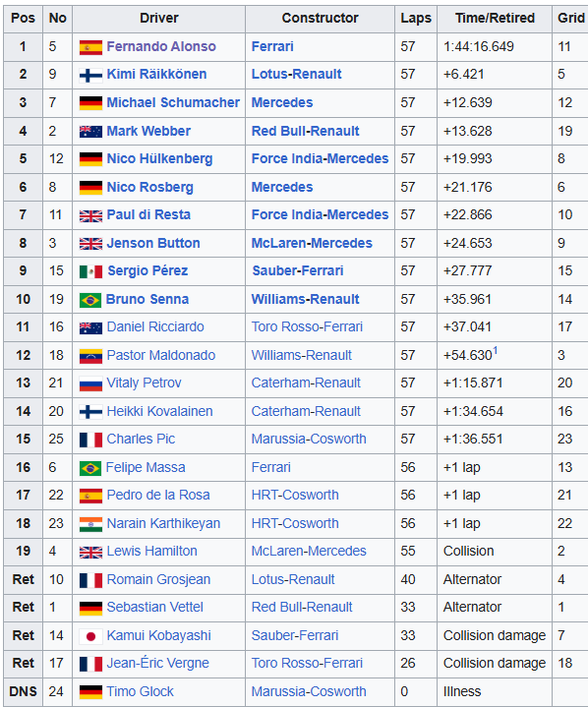Click the UK flag beside Jenson Button

(90, 244)
